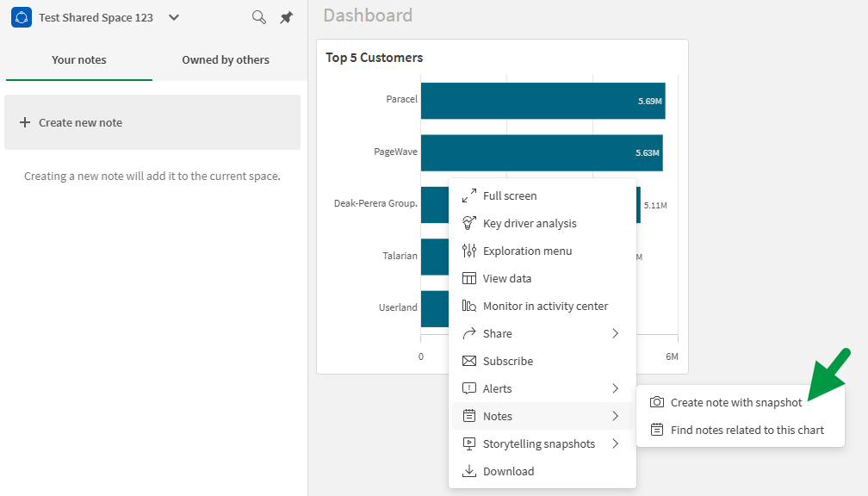Screen dimensions: 868x496
Task: Click the camera icon for snapshot note
Action: tap(657, 403)
